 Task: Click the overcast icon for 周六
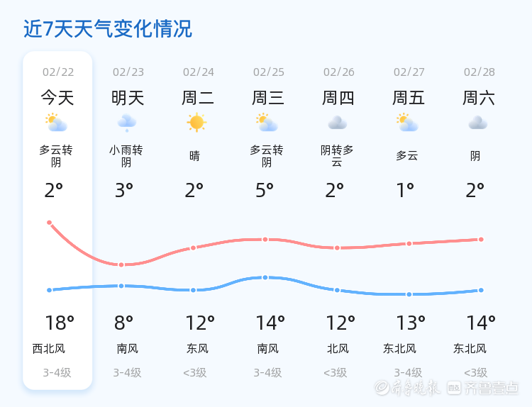(x=478, y=123)
